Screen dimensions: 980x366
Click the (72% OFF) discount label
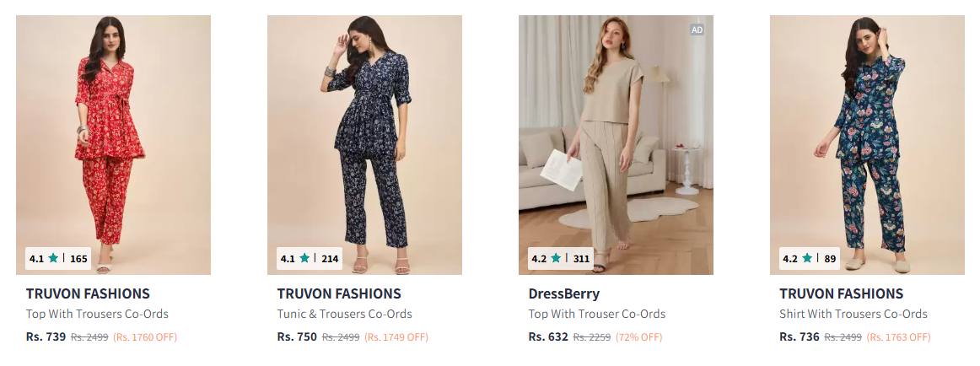click(638, 337)
